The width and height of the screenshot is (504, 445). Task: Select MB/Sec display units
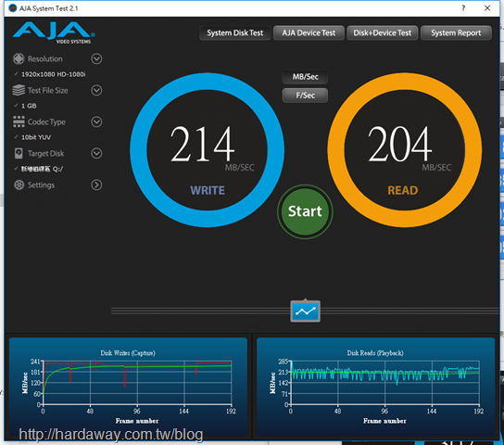click(x=305, y=77)
